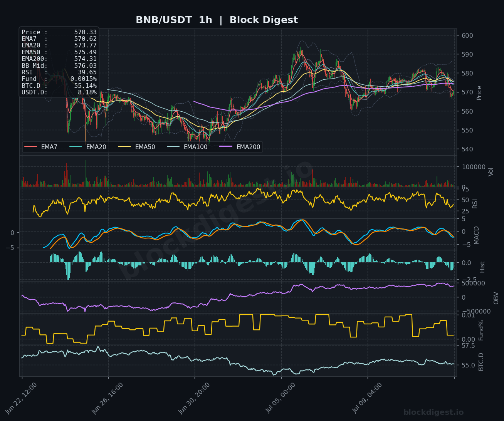Click the Fund value 0.0015%
This screenshot has width=504, height=421.
coord(83,79)
